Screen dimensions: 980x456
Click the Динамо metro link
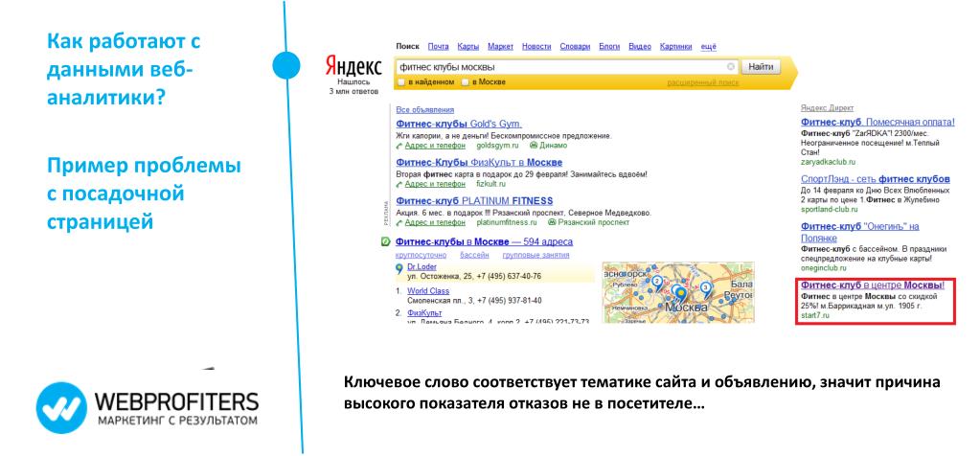coord(554,146)
